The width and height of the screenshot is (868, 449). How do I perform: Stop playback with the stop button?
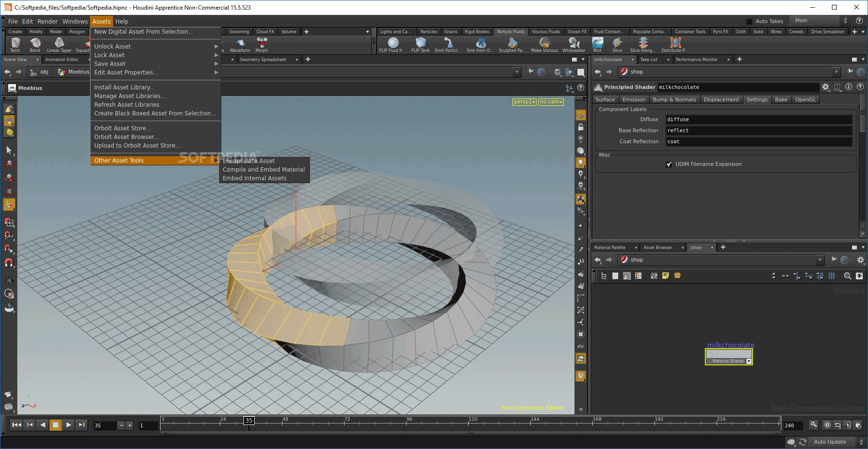(55, 425)
